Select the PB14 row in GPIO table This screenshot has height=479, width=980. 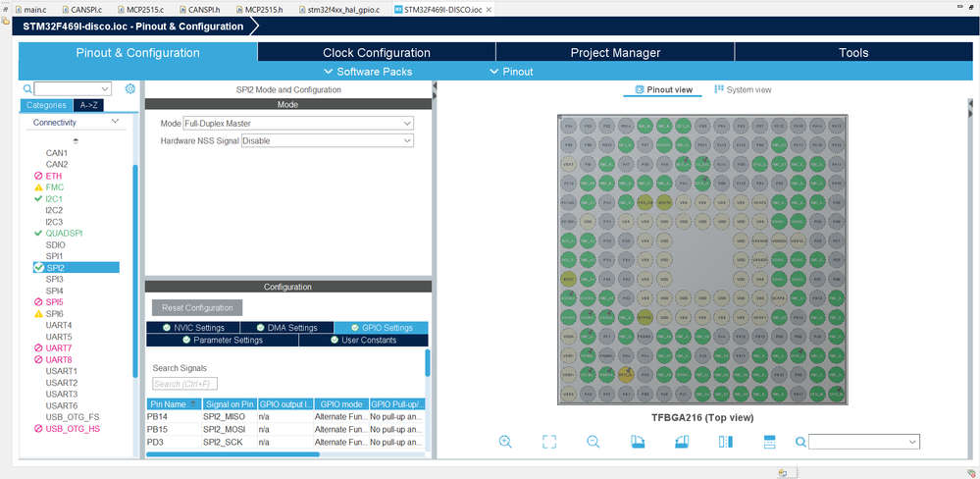[x=286, y=416]
